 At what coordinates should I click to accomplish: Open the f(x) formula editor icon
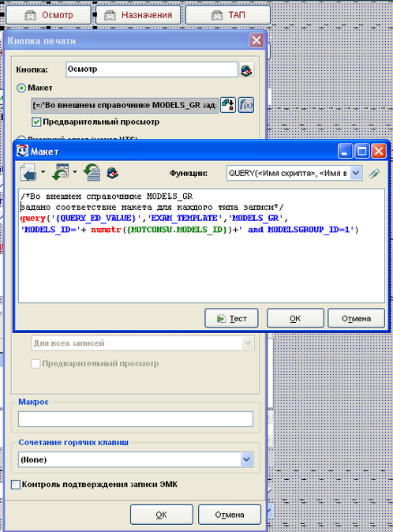[246, 105]
